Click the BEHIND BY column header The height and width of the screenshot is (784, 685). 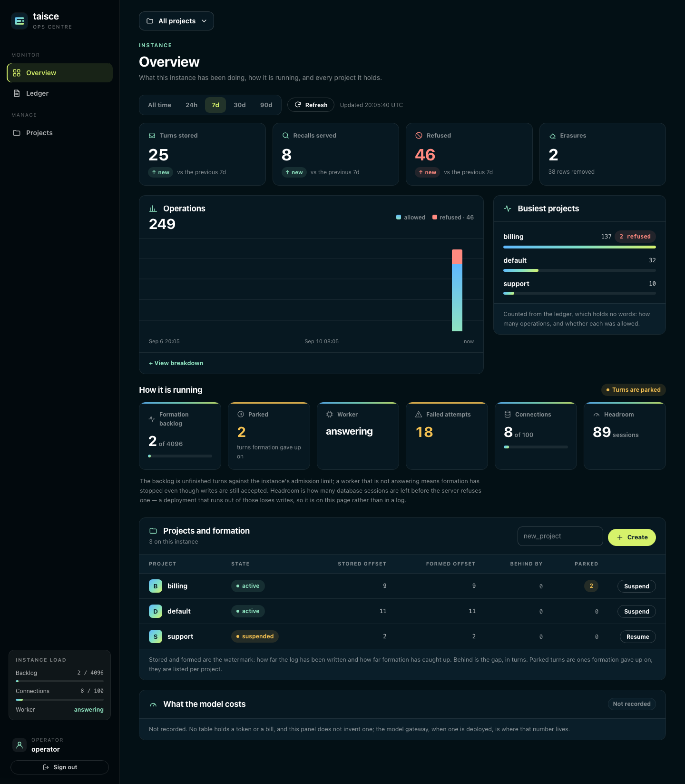pos(526,564)
